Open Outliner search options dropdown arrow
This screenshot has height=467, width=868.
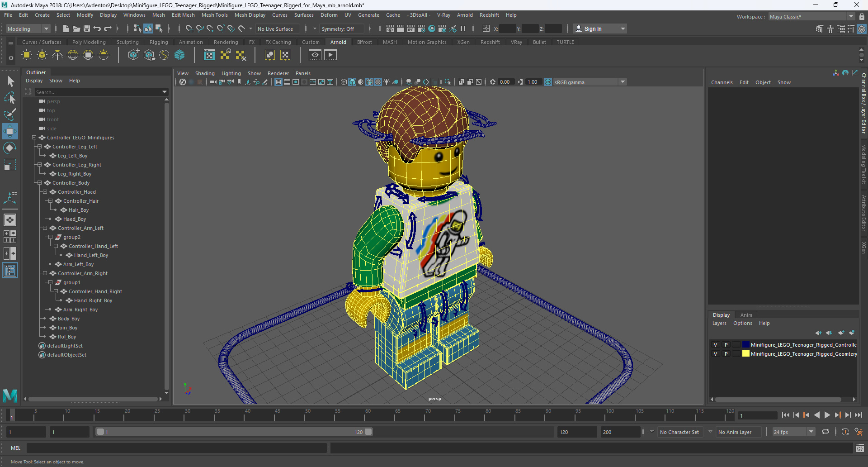click(165, 92)
